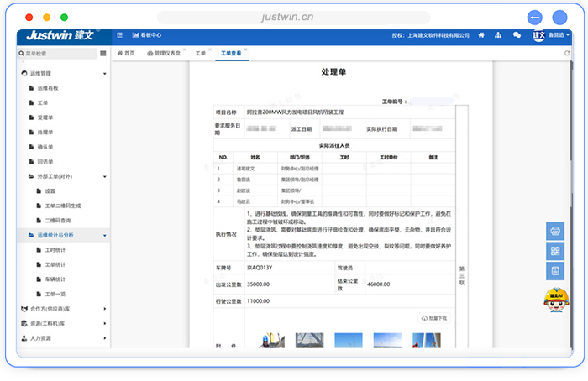Click the 批量下载 button
588x381 pixels.
(x=433, y=318)
